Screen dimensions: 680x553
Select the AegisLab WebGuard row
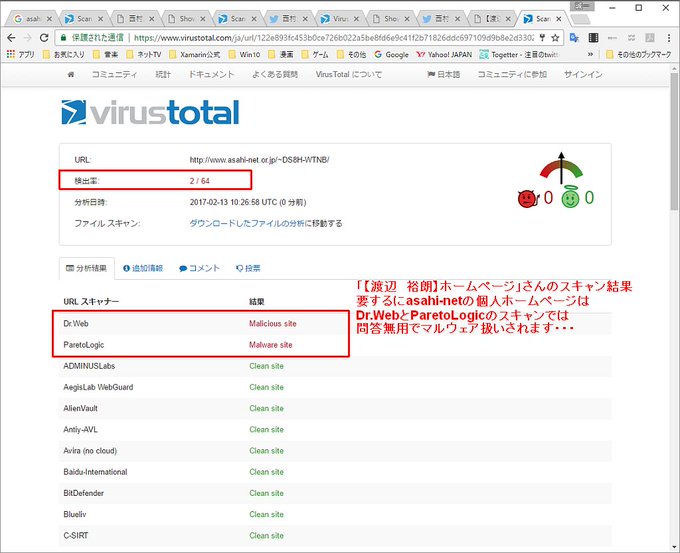pos(335,387)
